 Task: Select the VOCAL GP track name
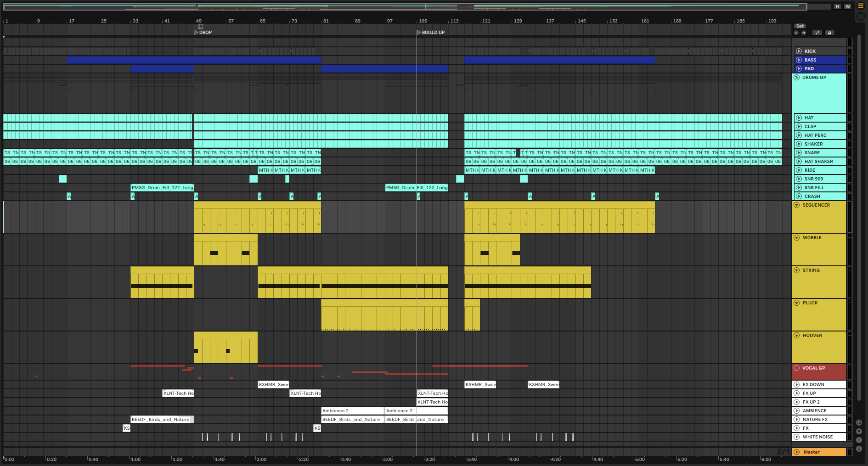click(x=813, y=368)
